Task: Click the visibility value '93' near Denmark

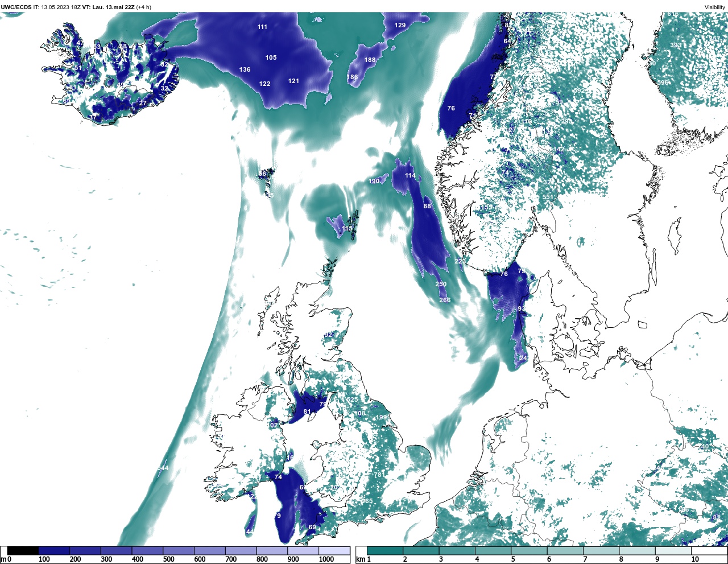Action: 521,308
